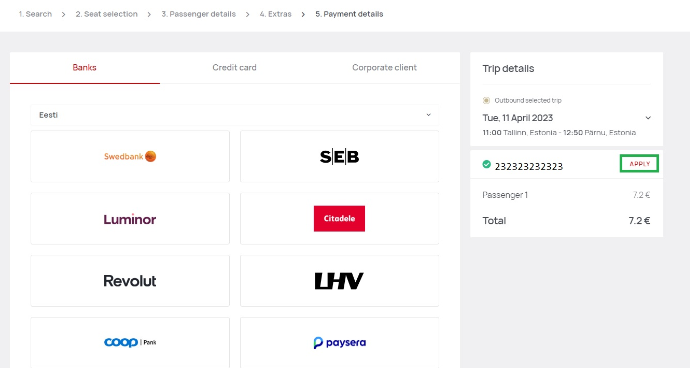Click the green check icon beside the code
Screen dimensions: 690x368
486,164
